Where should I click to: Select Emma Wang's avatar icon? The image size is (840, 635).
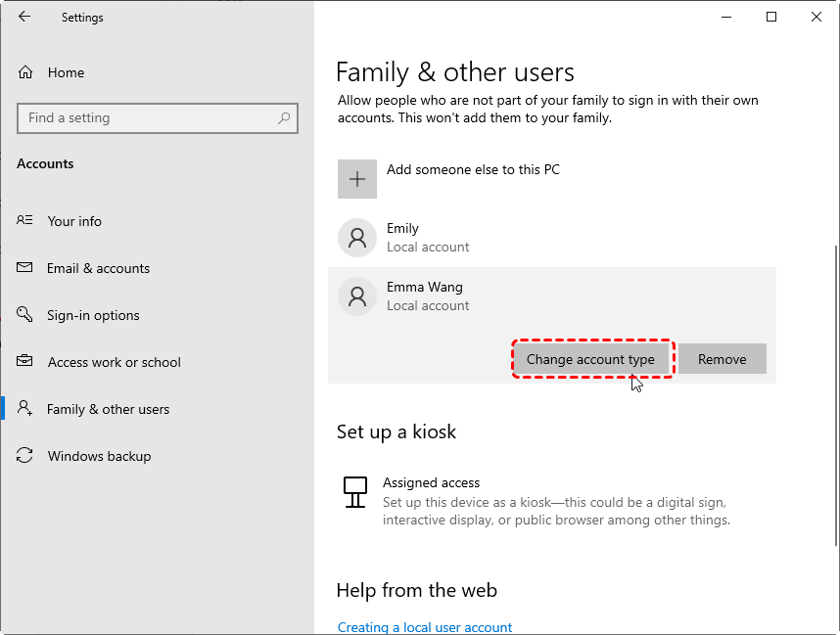click(x=357, y=296)
